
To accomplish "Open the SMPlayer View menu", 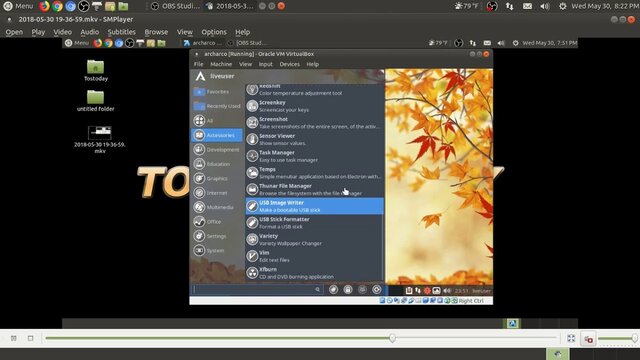I will click(184, 32).
